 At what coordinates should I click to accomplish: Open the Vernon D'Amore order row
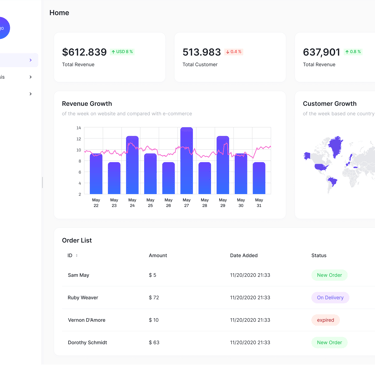[218, 320]
